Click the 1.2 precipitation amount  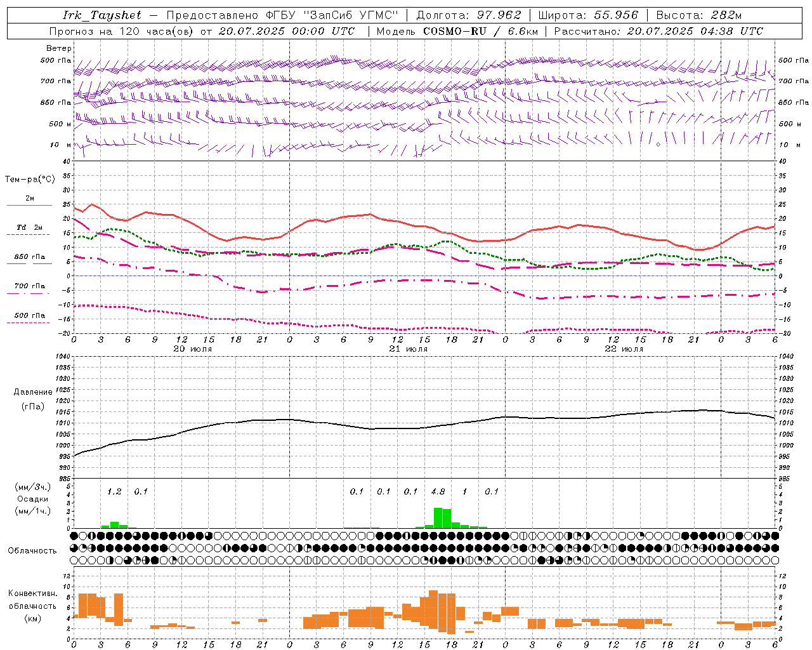pyautogui.click(x=114, y=491)
